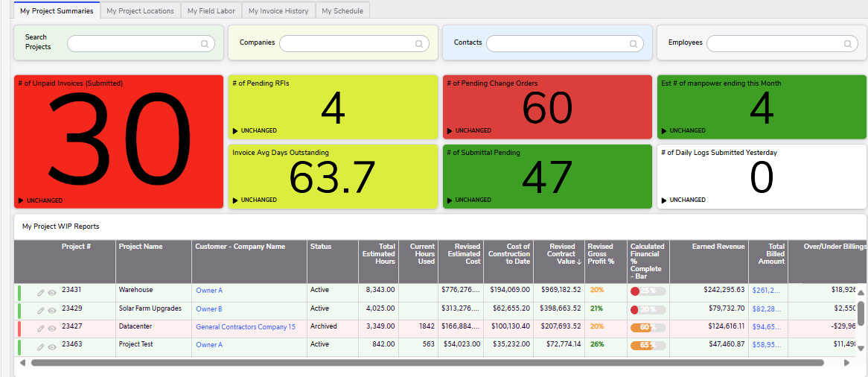View the Datacenter project eye icon
Image resolution: width=868 pixels, height=377 pixels.
click(x=52, y=329)
